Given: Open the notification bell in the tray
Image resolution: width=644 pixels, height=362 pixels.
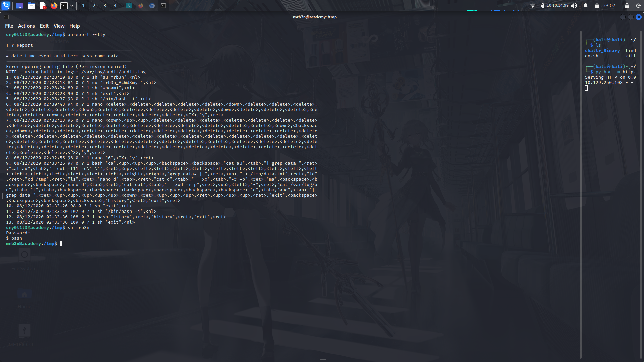Looking at the screenshot, I should coord(585,5).
